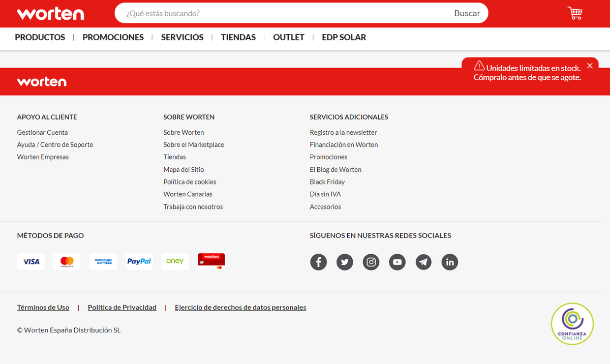The height and width of the screenshot is (364, 610).
Task: Open the Día sin IVA link
Action: click(x=325, y=194)
